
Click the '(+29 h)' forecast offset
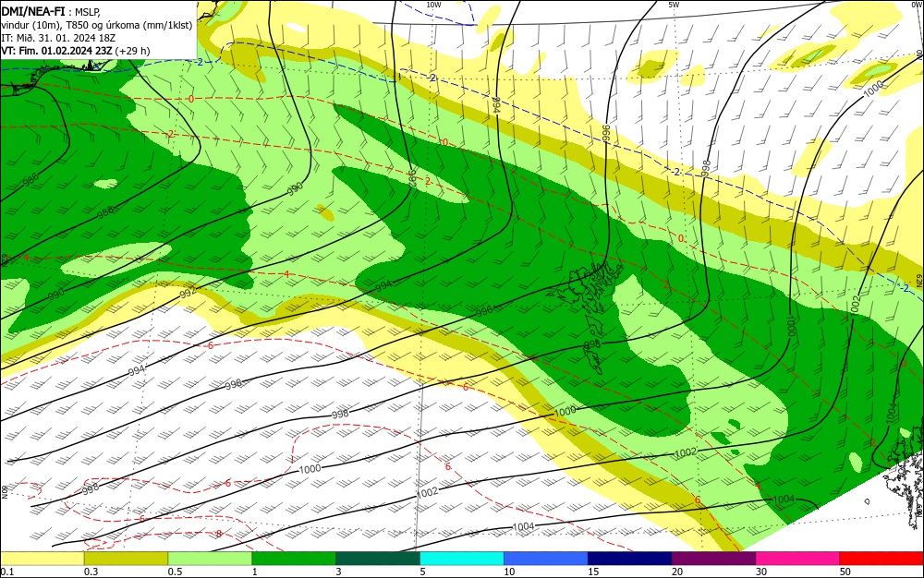click(132, 51)
